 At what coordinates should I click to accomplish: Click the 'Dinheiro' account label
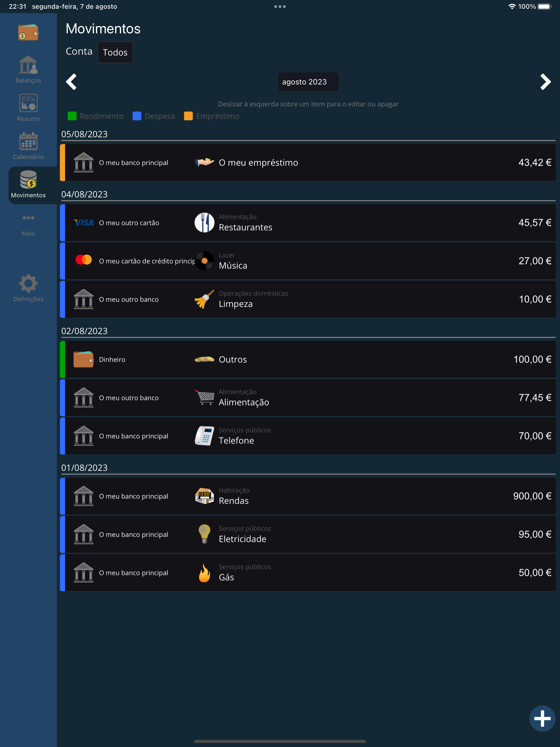click(112, 359)
